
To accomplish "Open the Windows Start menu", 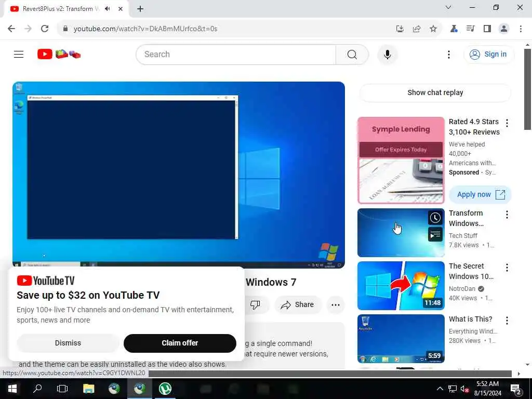I will (x=12, y=389).
